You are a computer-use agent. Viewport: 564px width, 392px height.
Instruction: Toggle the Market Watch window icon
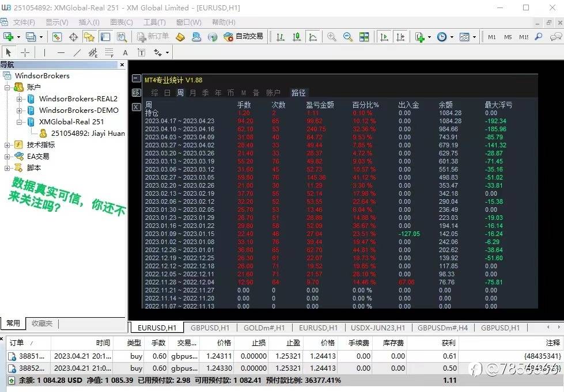57,37
